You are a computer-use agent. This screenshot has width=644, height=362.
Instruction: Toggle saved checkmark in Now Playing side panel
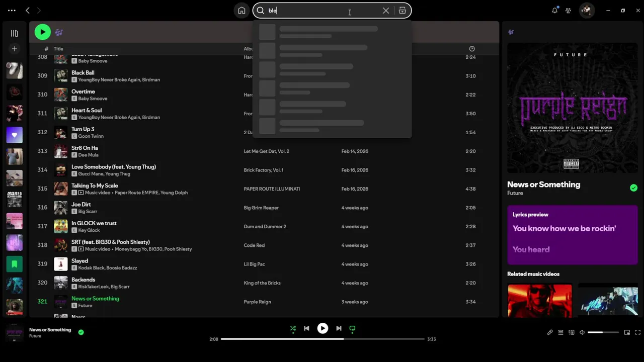[x=633, y=188]
